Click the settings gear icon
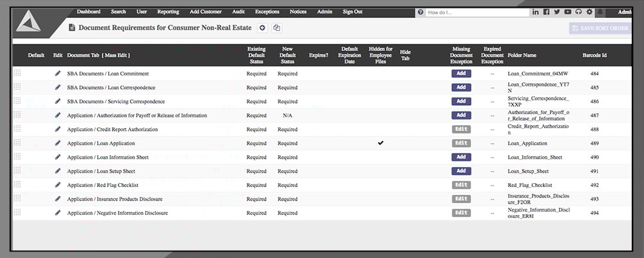The width and height of the screenshot is (644, 258). pos(589,12)
